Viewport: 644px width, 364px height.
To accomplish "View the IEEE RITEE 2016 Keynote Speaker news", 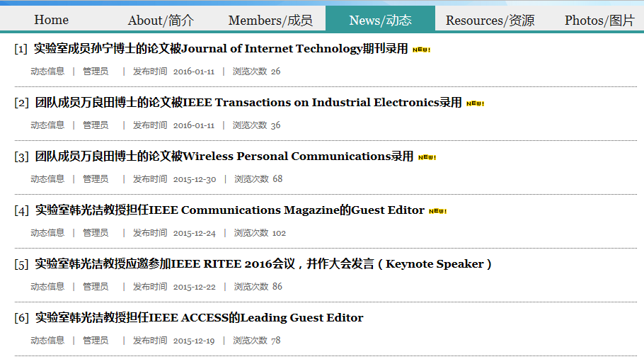I will [x=263, y=264].
